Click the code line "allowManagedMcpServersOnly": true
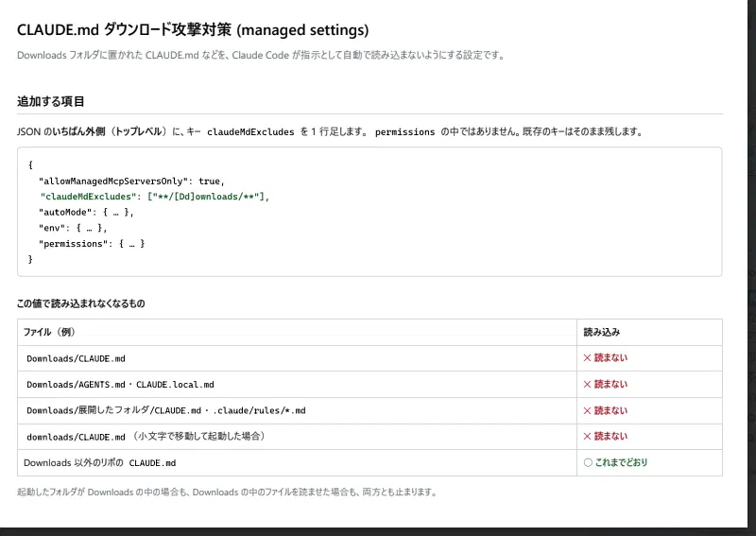756x536 pixels. [131, 182]
